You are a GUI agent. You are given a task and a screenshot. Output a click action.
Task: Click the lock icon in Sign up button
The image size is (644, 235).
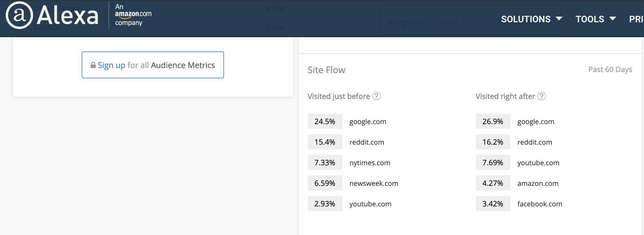pyautogui.click(x=93, y=65)
